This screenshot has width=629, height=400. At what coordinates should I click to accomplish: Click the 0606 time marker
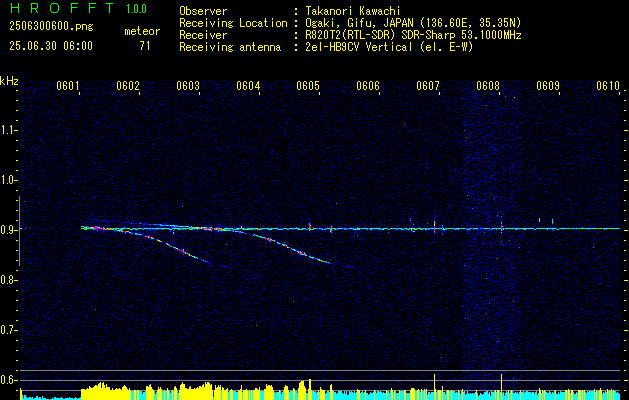368,85
